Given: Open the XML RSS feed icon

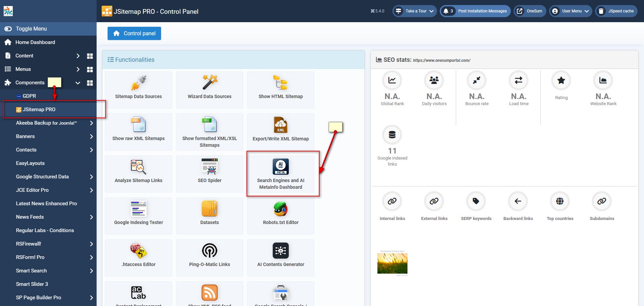Looking at the screenshot, I should pyautogui.click(x=210, y=293).
